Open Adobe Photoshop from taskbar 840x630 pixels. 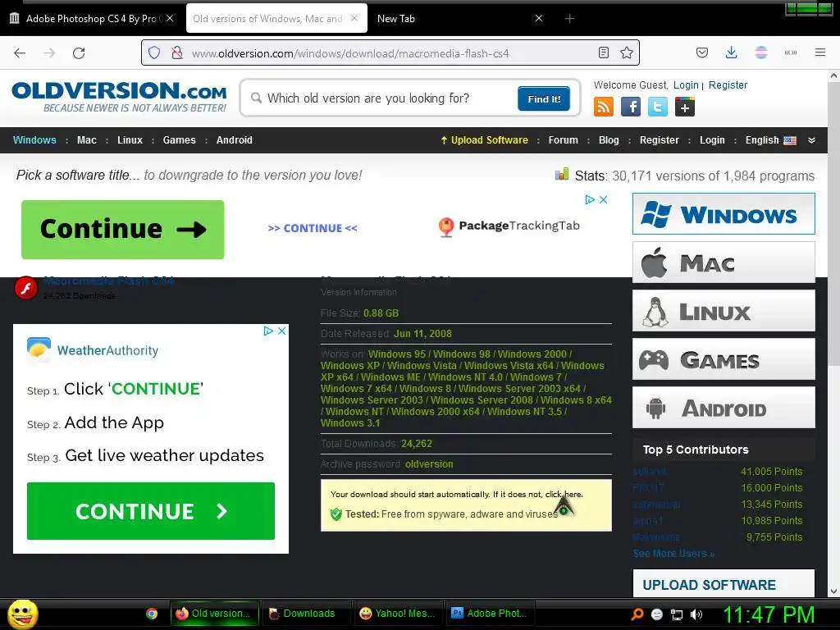[490, 614]
